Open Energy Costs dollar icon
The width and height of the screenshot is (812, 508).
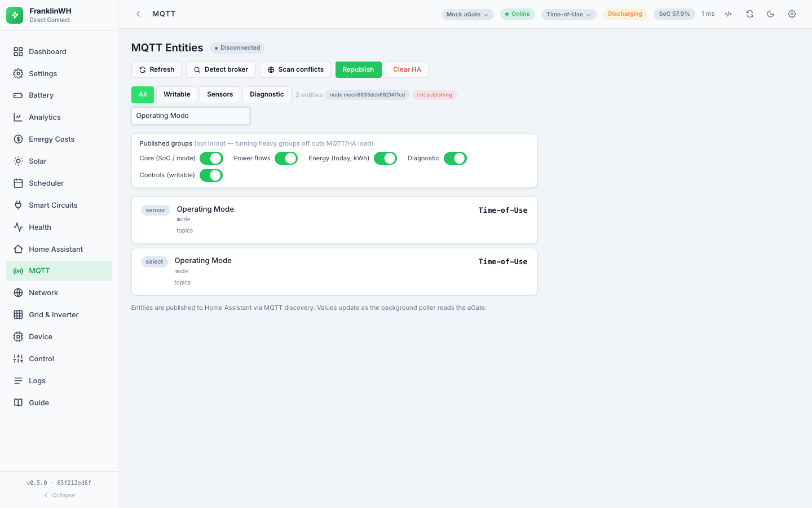point(18,139)
